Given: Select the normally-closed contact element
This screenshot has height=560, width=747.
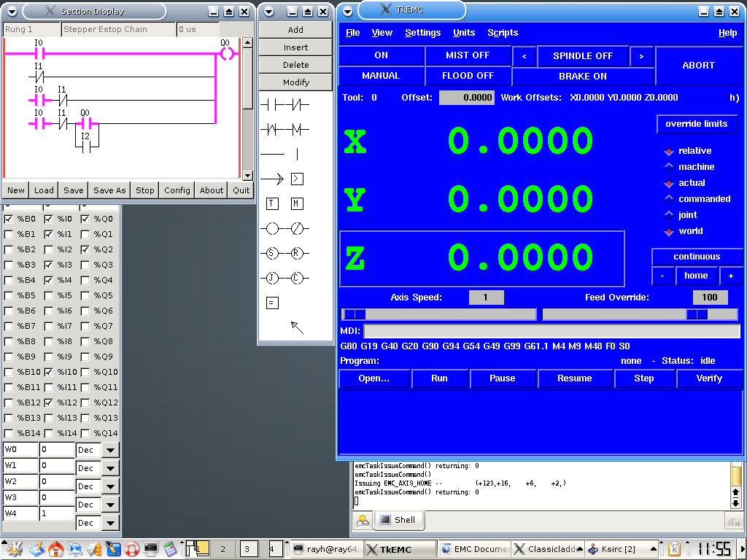Looking at the screenshot, I should click(x=297, y=104).
